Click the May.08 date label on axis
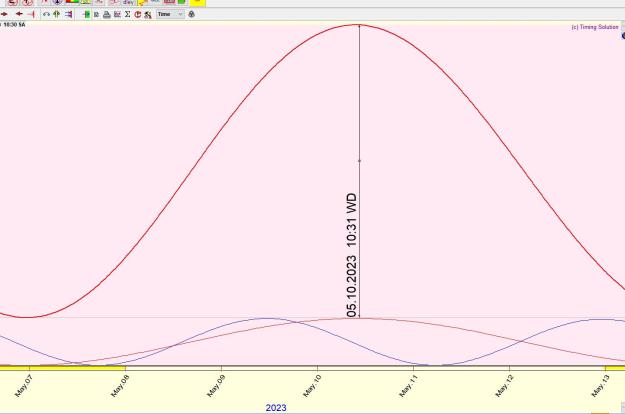The image size is (625, 414). 120,386
